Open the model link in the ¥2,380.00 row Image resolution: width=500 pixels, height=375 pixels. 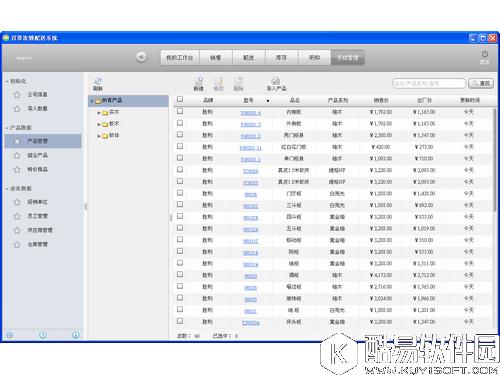point(251,136)
